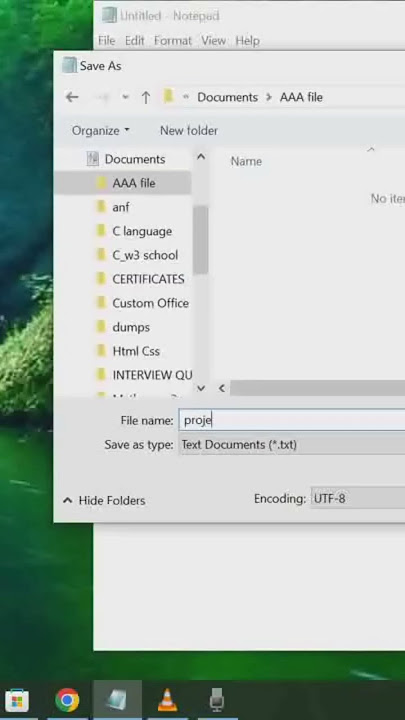Image resolution: width=405 pixels, height=720 pixels.
Task: Sort by the Name column header
Action: coord(246,162)
